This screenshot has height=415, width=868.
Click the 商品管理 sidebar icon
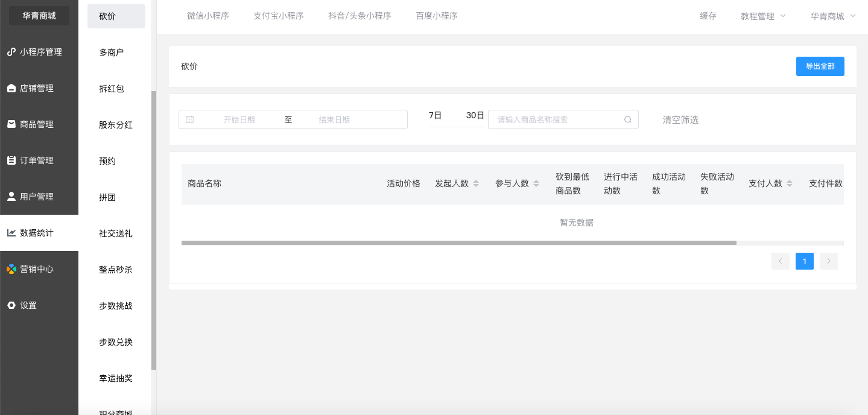tap(11, 124)
